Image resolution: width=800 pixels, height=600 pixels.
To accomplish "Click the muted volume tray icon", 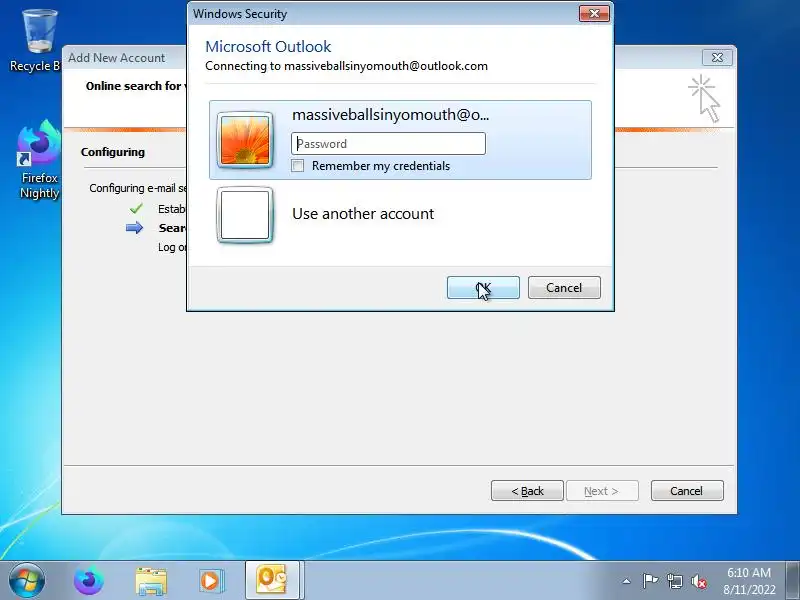I will pos(698,581).
